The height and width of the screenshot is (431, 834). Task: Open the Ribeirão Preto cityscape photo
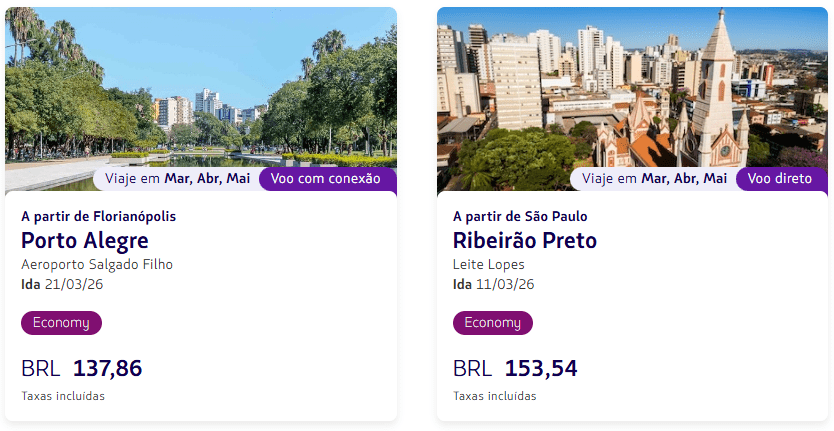(632, 90)
